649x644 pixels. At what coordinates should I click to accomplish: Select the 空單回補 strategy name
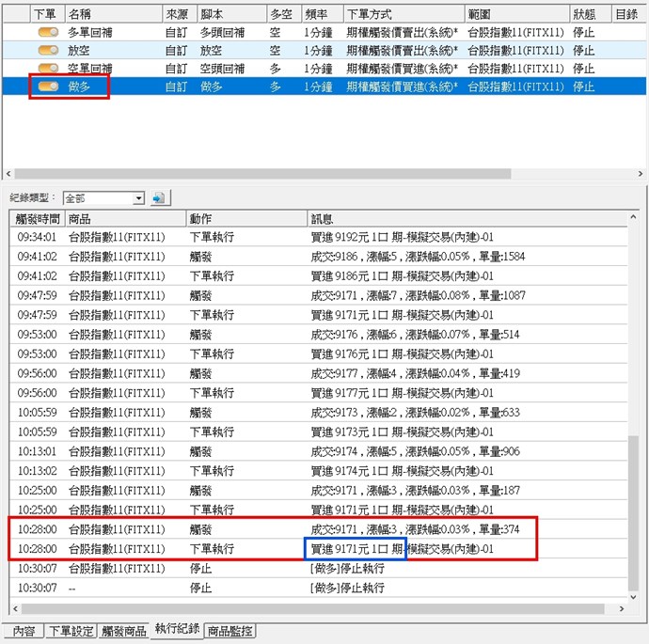click(x=89, y=68)
